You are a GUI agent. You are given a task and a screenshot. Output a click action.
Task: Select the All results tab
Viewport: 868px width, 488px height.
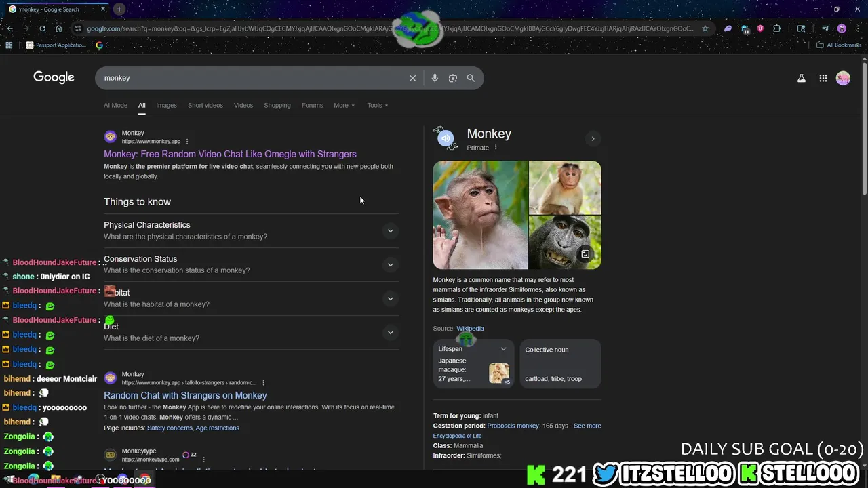point(142,105)
